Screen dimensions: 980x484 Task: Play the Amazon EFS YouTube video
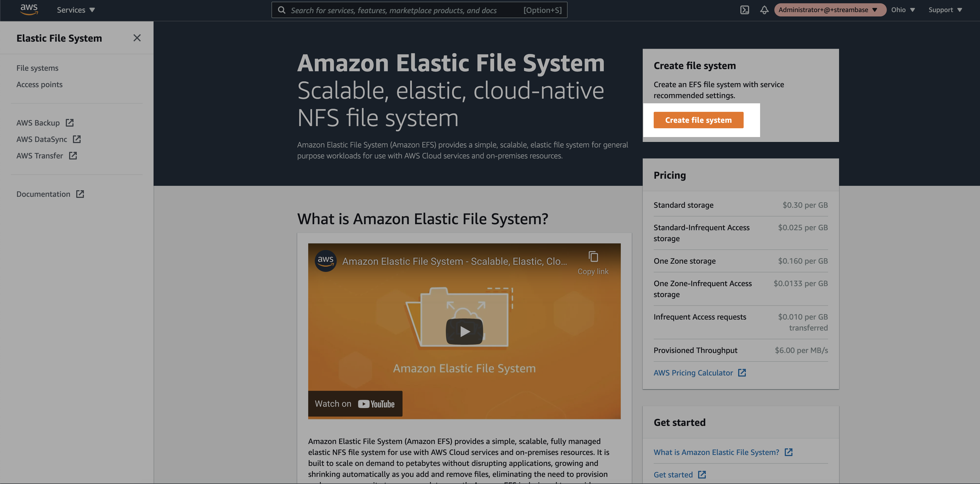(464, 332)
